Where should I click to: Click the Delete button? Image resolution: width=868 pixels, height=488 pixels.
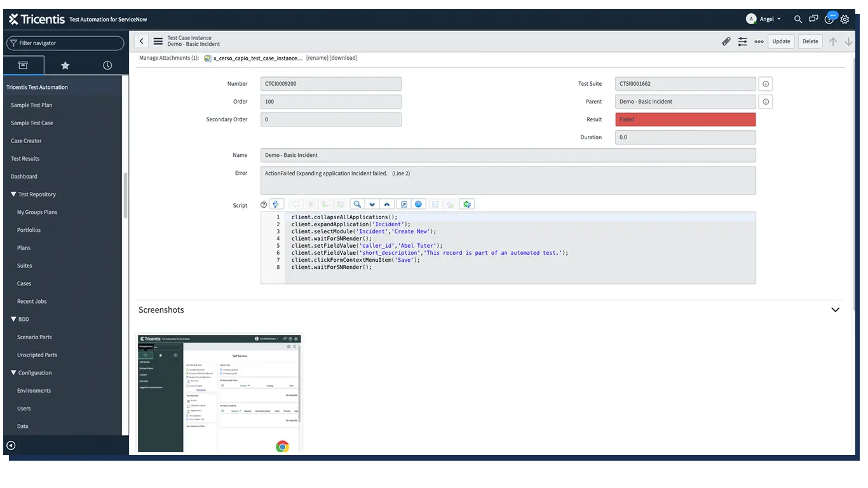(x=810, y=41)
